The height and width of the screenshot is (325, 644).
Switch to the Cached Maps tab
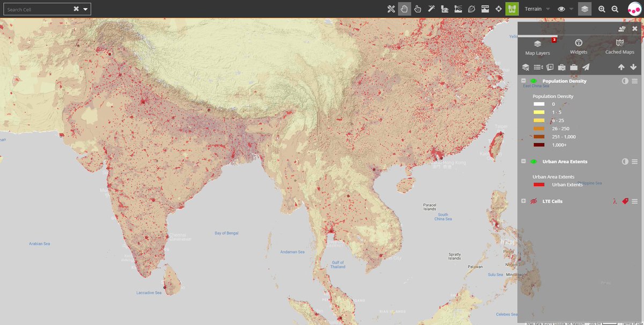620,47
